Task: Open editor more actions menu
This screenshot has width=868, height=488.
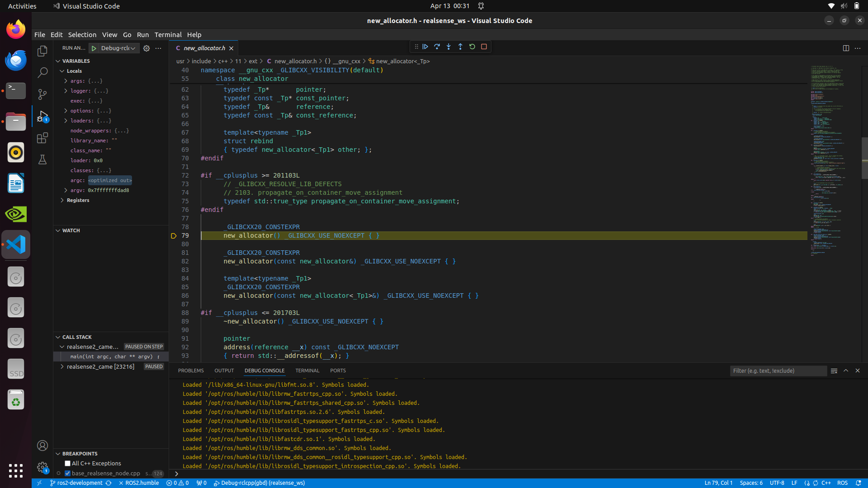Action: click(858, 48)
